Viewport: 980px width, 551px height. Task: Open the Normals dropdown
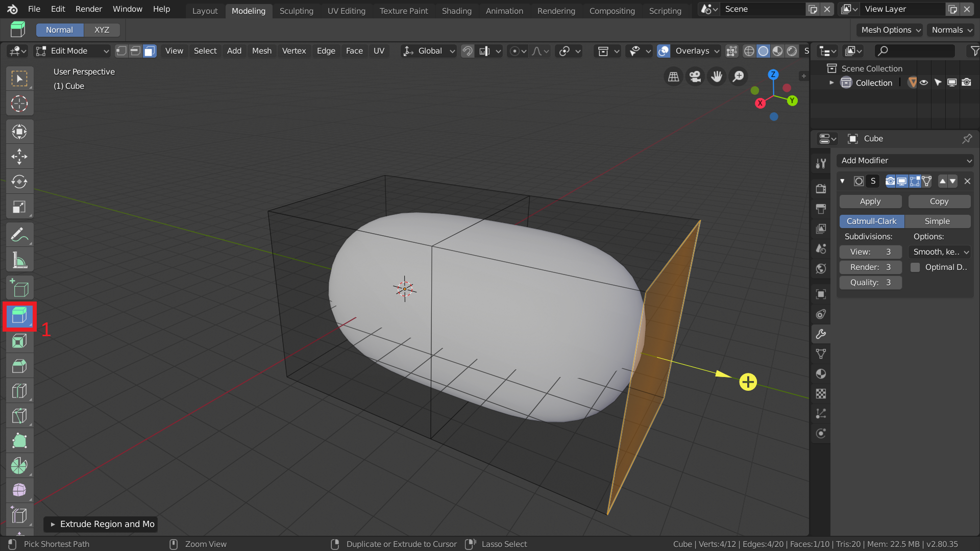coord(951,30)
